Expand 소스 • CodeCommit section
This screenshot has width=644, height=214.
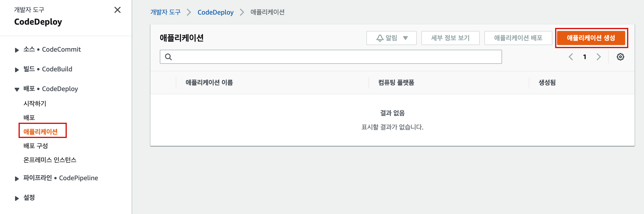click(17, 50)
